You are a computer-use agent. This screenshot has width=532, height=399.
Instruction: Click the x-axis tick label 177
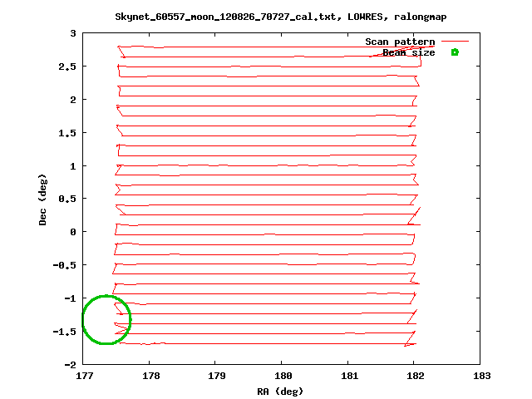(x=85, y=376)
